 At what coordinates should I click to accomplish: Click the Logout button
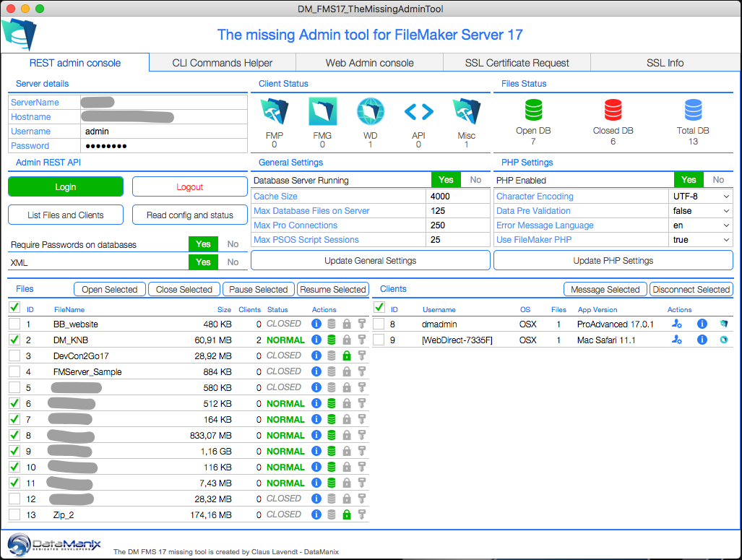tap(190, 186)
